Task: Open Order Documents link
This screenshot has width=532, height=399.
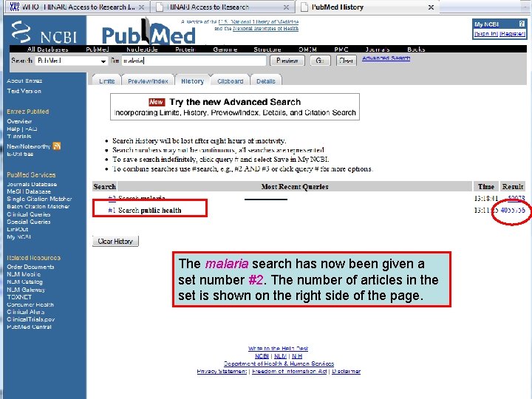Action: click(30, 267)
